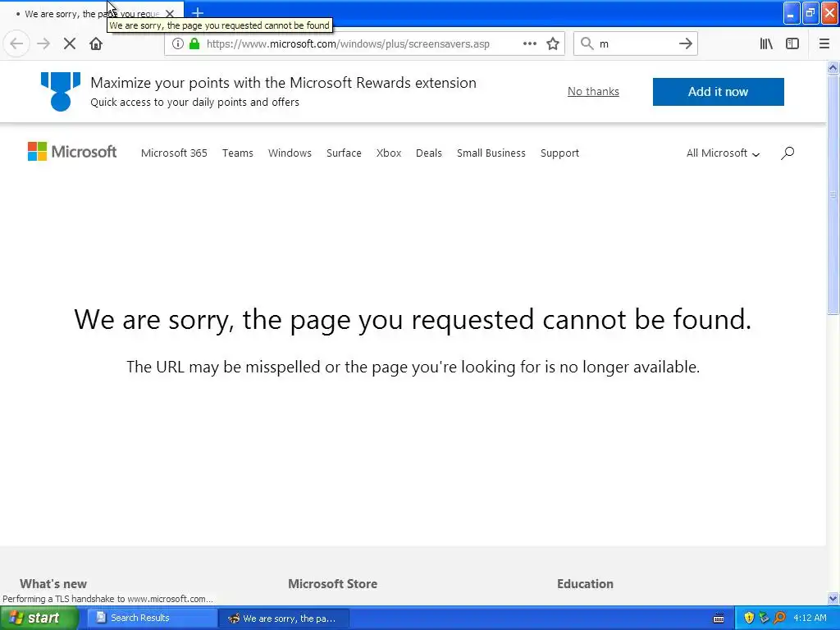Click the Microsoft Rewards medal icon
Screen dimensions: 840x630
(x=61, y=91)
